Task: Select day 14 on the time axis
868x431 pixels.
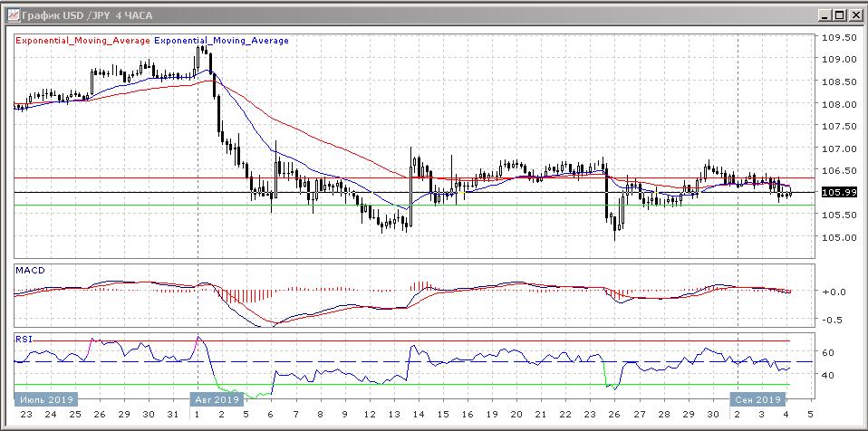Action: point(418,414)
